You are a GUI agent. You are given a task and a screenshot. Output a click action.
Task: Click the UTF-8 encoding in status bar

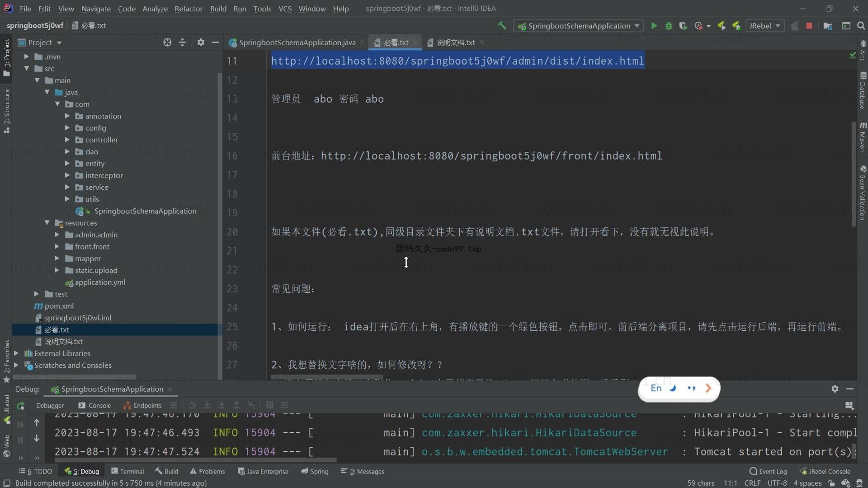(x=777, y=483)
